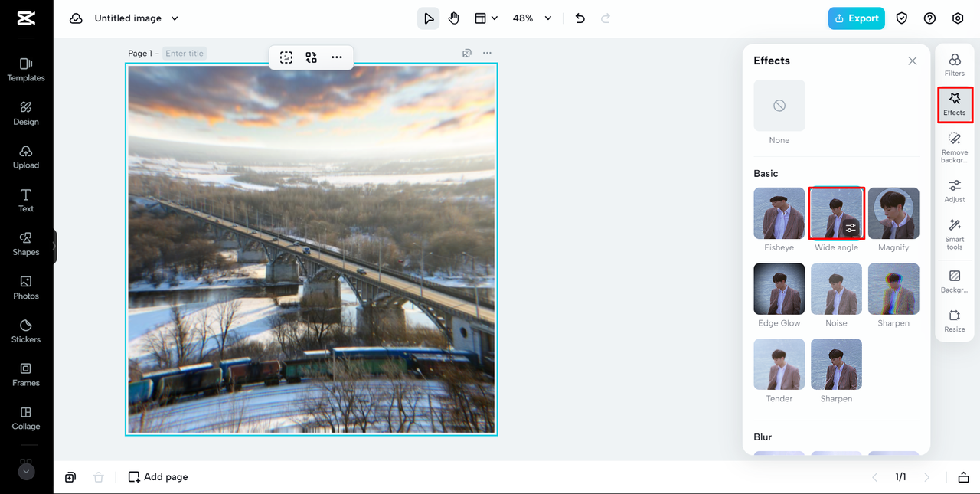The width and height of the screenshot is (980, 494).
Task: Open more options in floating toolbar
Action: [337, 57]
